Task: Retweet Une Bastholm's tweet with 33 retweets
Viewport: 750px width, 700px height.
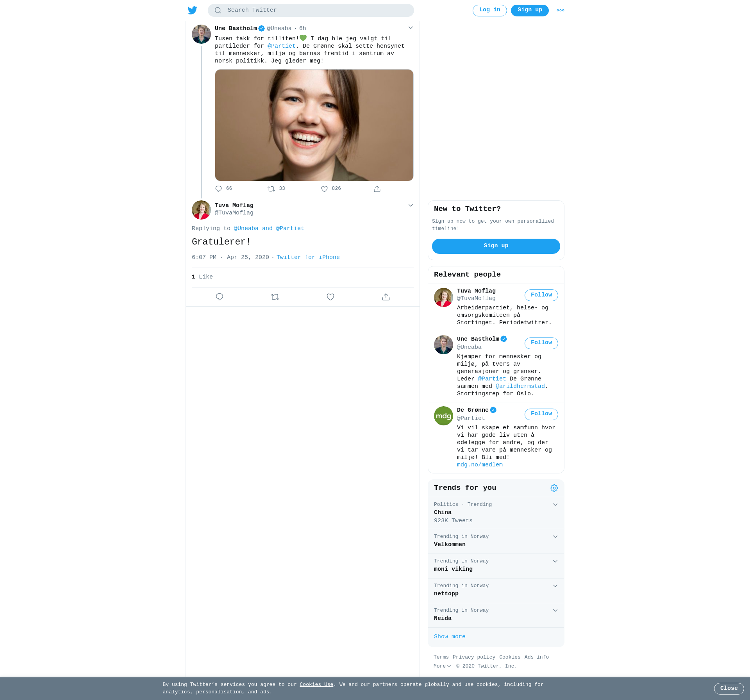Action: 271,189
